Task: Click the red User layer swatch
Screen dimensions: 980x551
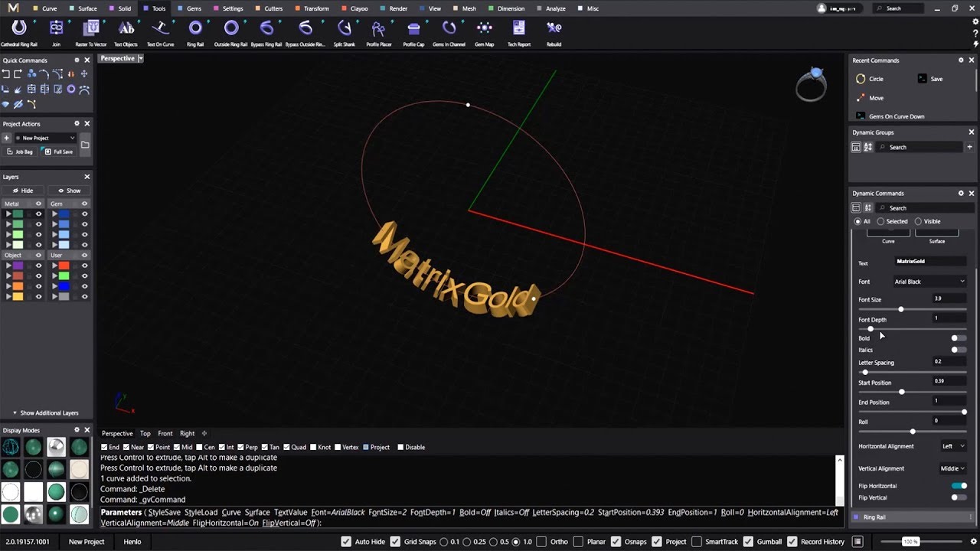Action: tap(64, 266)
